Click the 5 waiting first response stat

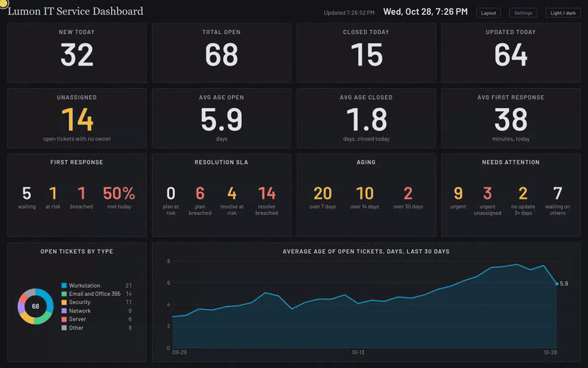[x=26, y=197]
